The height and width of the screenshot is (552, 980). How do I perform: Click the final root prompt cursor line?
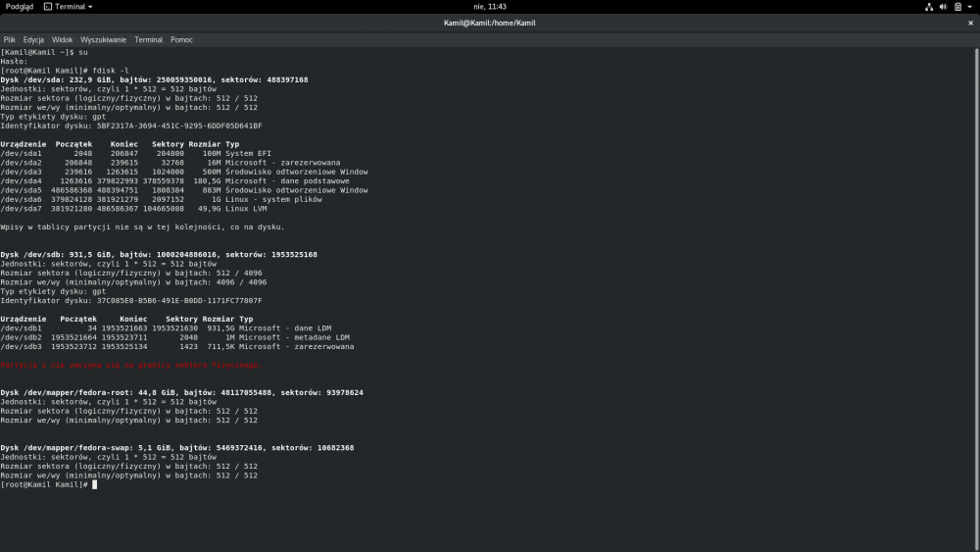49,484
